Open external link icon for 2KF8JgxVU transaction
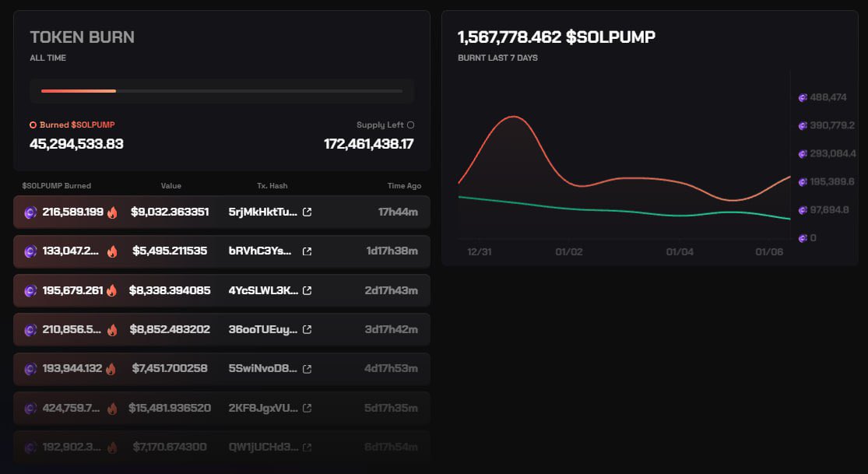Screen dimensions: 868x474 (x=307, y=408)
